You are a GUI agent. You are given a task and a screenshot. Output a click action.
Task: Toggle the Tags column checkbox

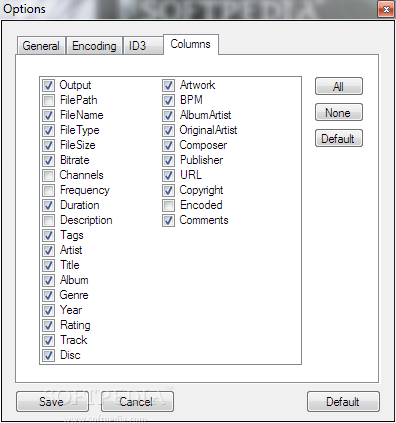(x=48, y=235)
